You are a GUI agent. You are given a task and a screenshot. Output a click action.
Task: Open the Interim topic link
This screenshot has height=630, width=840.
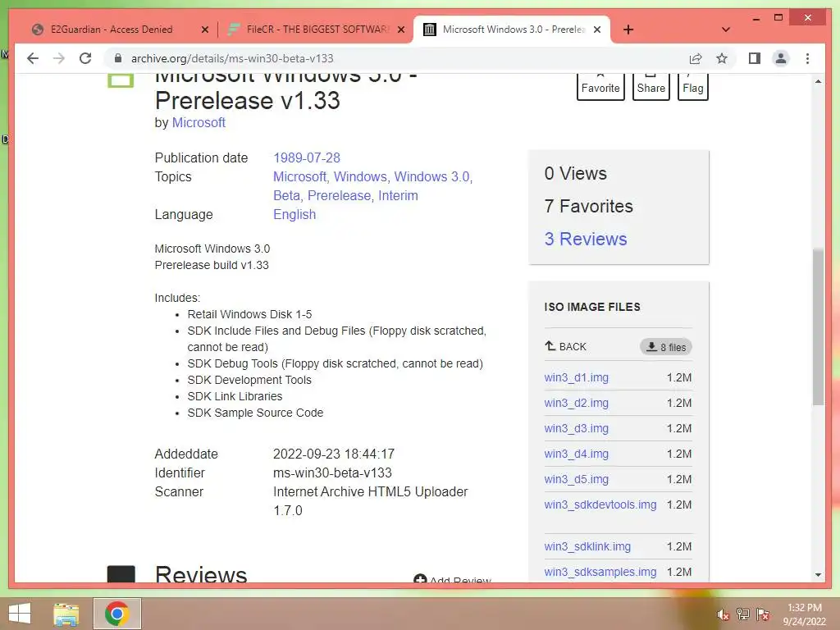[398, 195]
